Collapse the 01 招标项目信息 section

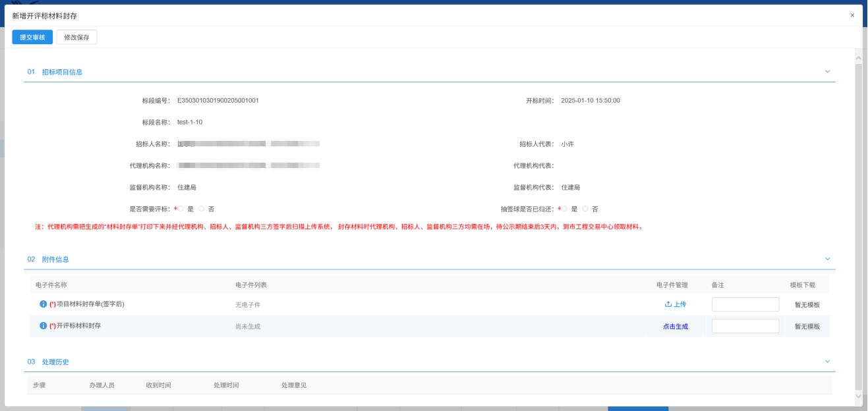(x=828, y=71)
